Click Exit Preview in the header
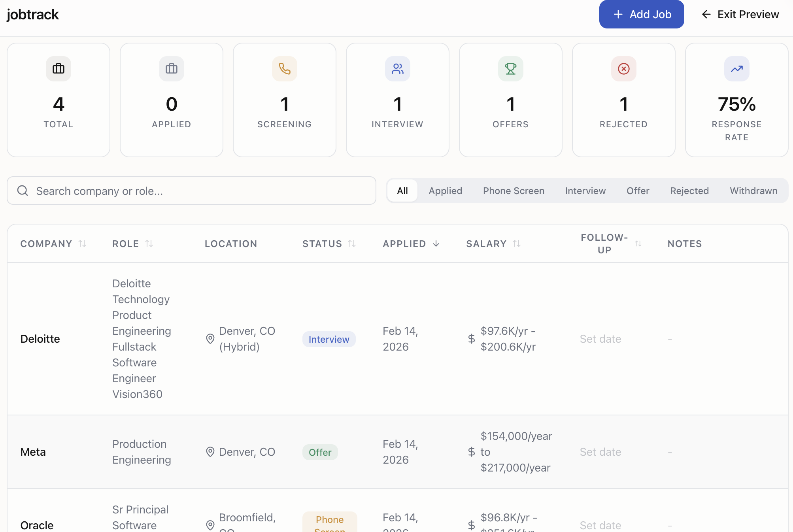Viewport: 793px width, 532px height. (740, 14)
